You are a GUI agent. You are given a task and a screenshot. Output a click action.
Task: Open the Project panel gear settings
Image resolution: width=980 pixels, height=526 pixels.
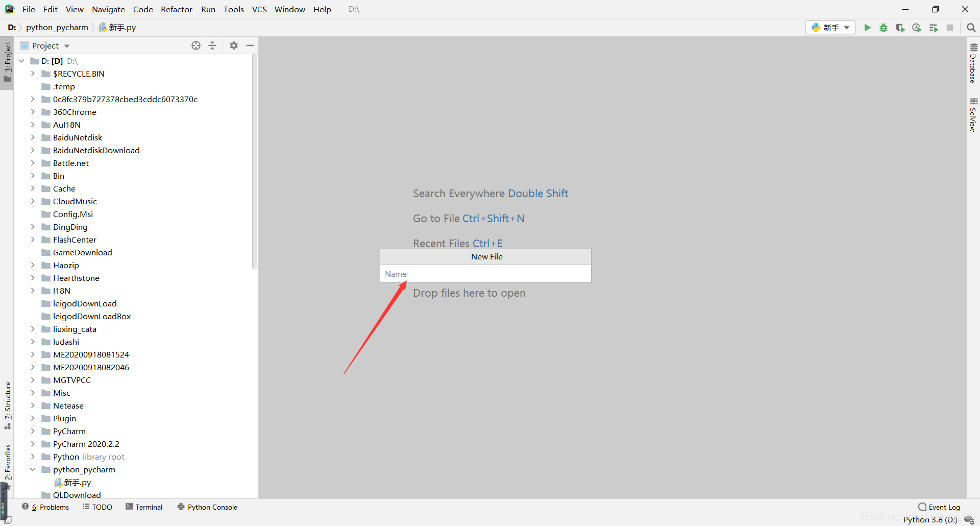click(234, 45)
